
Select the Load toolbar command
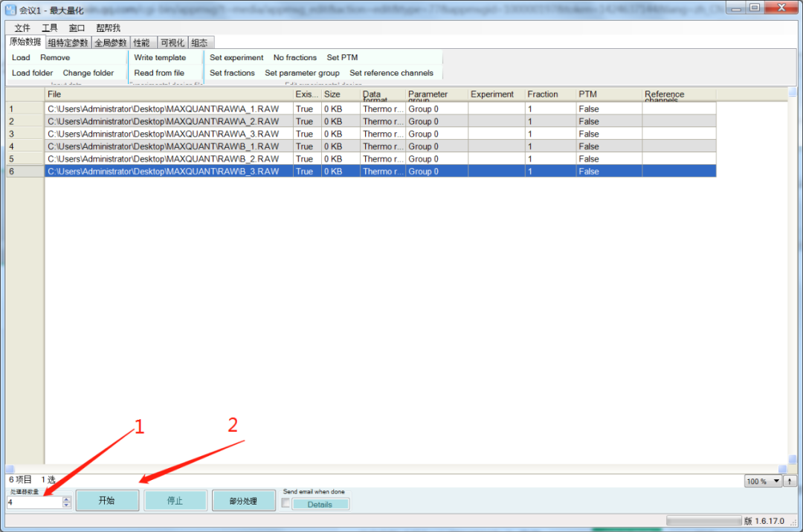pos(20,57)
